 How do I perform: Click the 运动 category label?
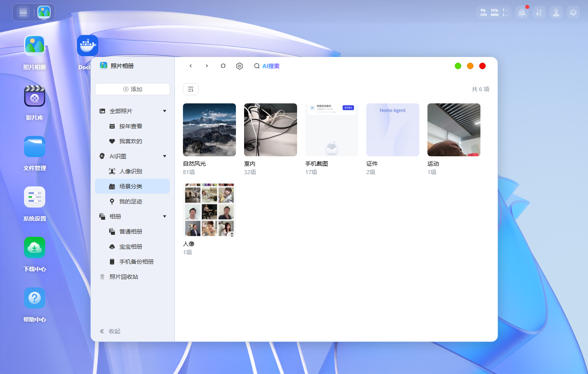[433, 164]
